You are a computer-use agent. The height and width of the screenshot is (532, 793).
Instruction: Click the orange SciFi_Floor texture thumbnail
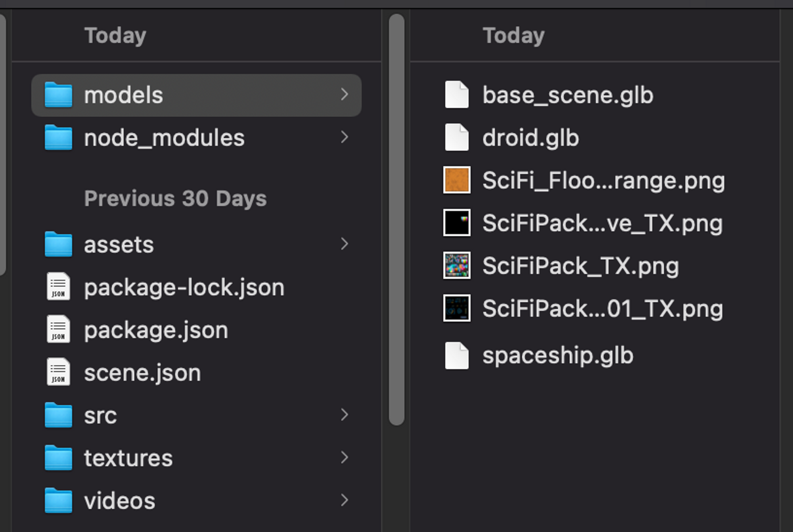point(456,180)
